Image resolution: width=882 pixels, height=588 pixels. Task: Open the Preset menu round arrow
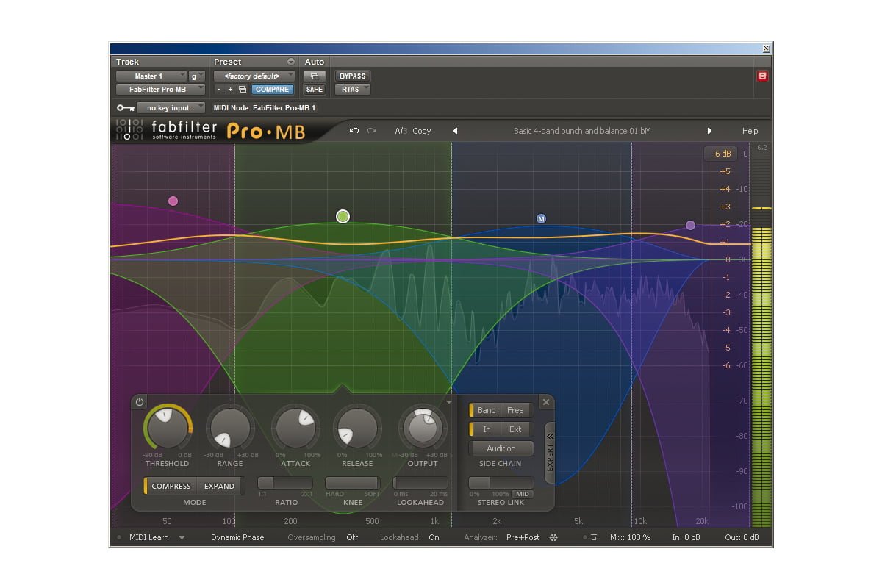[x=291, y=62]
